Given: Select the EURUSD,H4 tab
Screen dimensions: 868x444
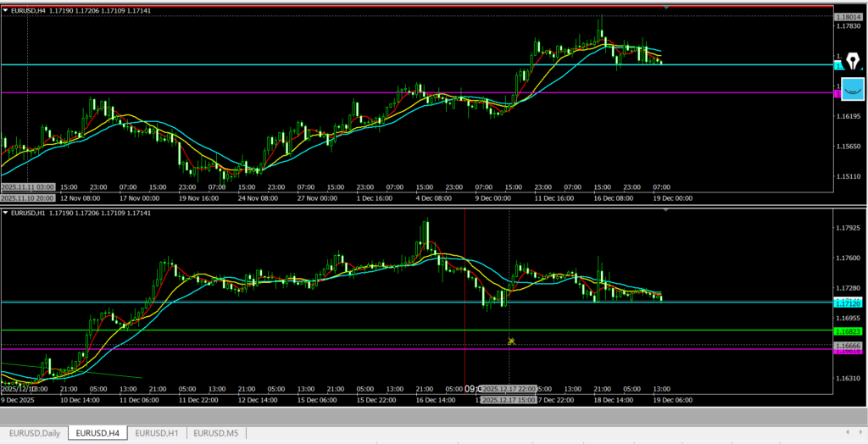Looking at the screenshot, I should click(x=97, y=433).
